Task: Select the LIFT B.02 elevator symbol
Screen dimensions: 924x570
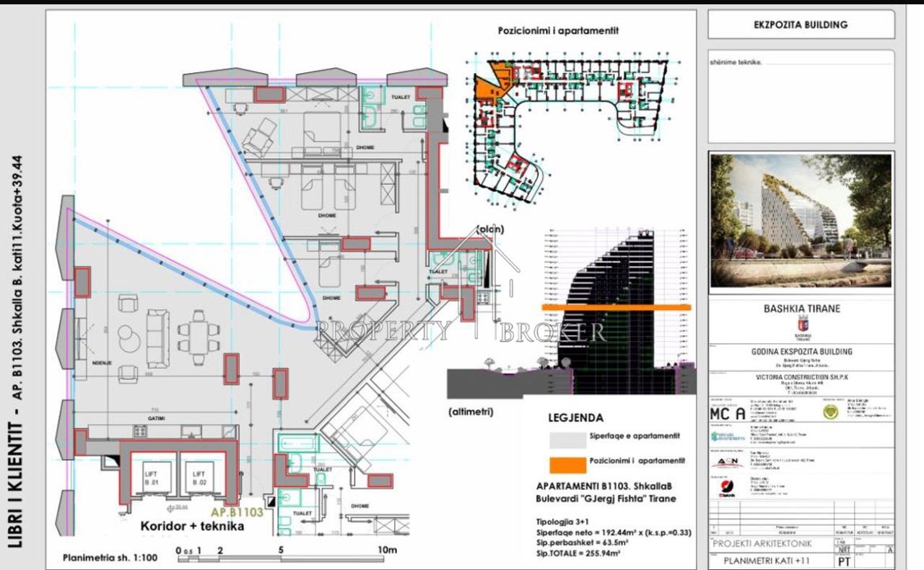Action: [x=199, y=478]
